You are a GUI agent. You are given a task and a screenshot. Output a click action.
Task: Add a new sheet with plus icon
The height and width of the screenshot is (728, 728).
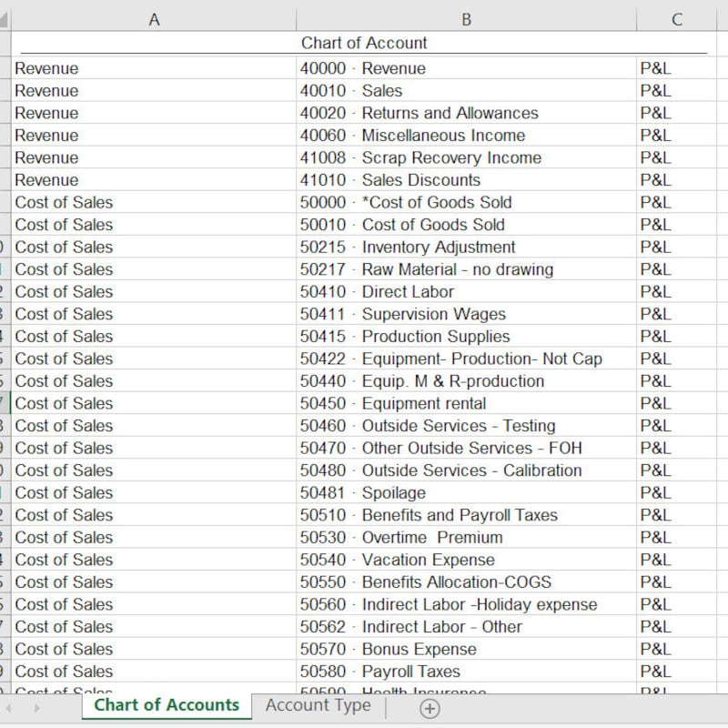point(430,709)
